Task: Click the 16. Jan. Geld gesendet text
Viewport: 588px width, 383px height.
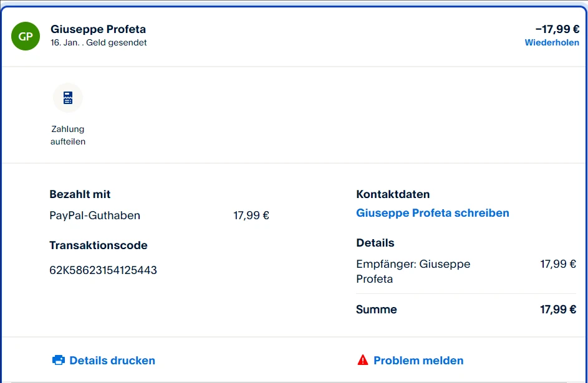Action: click(99, 43)
